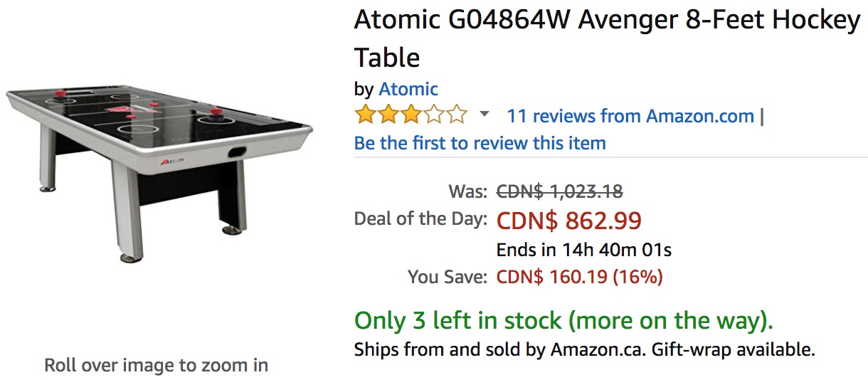Open the Atomic brand link
868x380 pixels.
(x=408, y=89)
